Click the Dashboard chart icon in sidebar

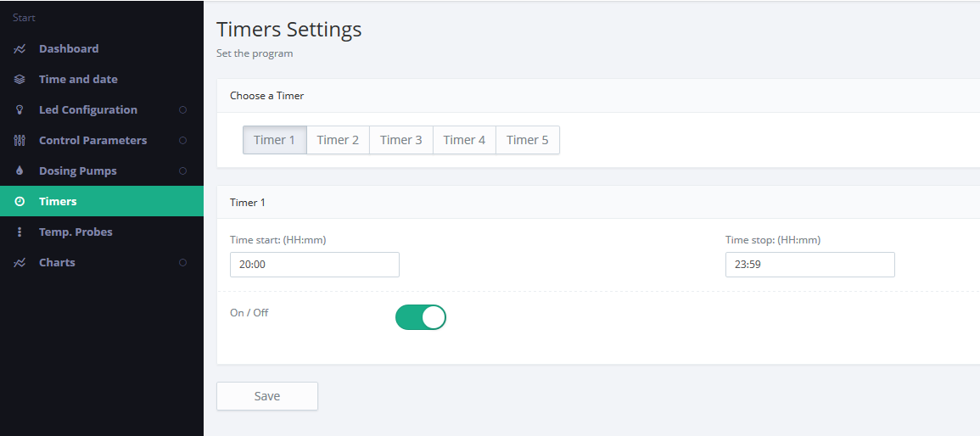20,49
